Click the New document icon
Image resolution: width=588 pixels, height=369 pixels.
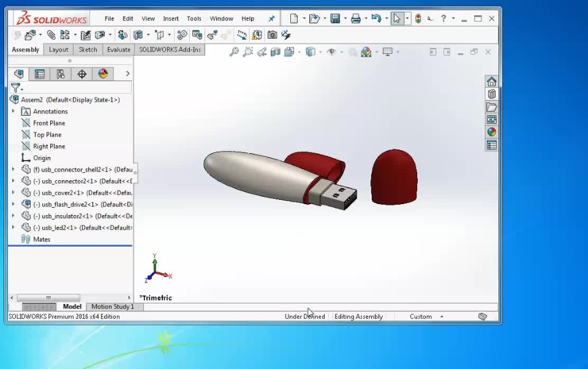click(x=293, y=18)
